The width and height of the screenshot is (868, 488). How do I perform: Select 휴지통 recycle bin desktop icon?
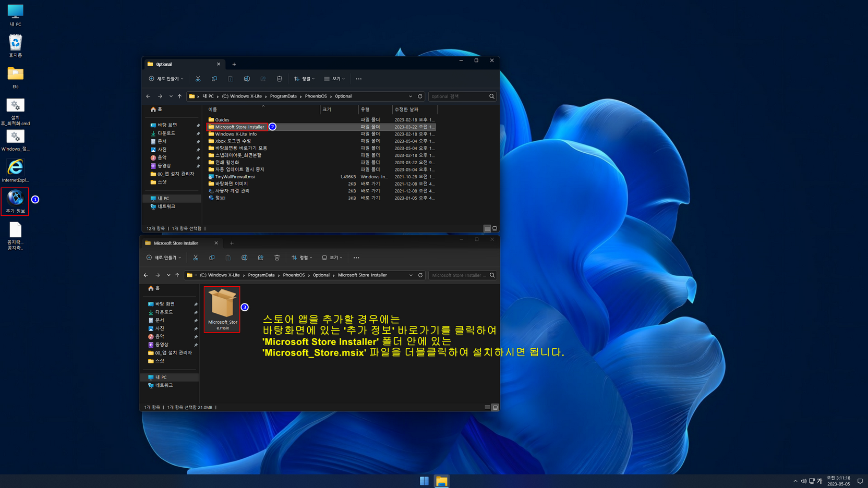click(15, 46)
